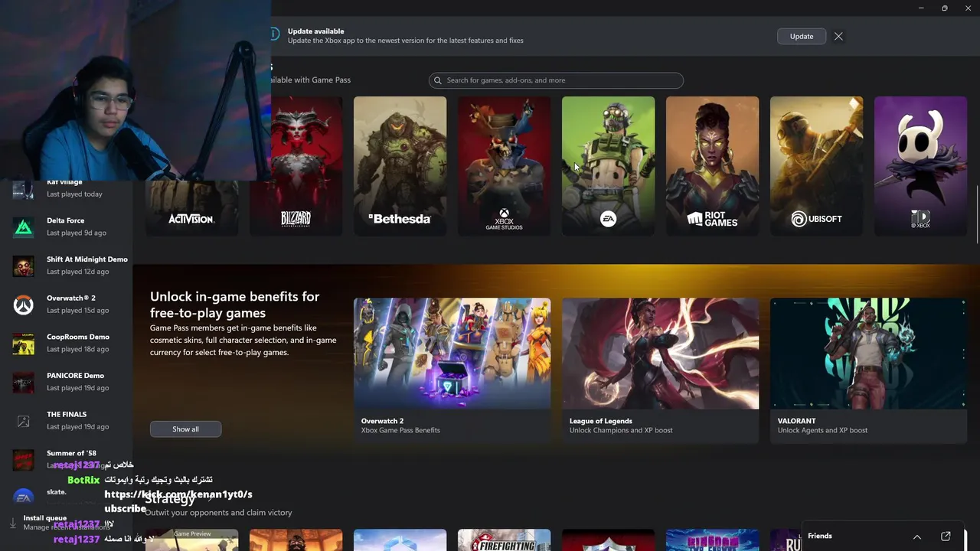Viewport: 980px width, 551px height.
Task: Click the PANICORE Demo icon
Action: [x=23, y=382]
